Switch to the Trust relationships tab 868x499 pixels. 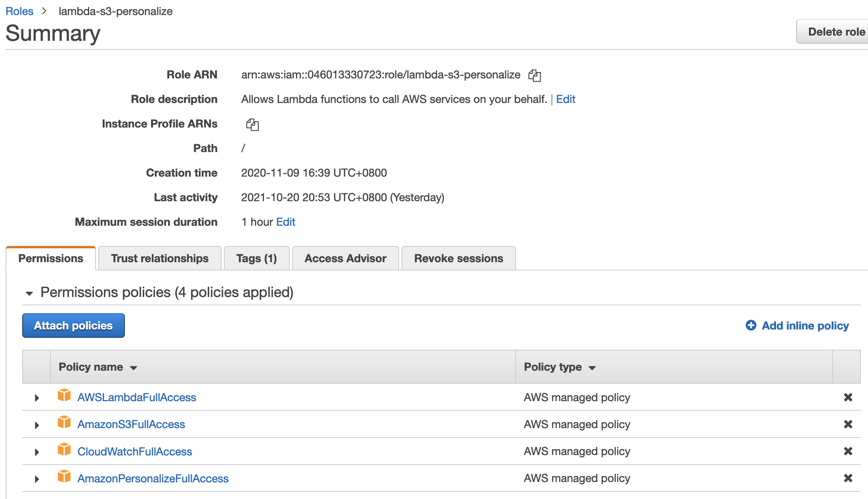point(160,258)
